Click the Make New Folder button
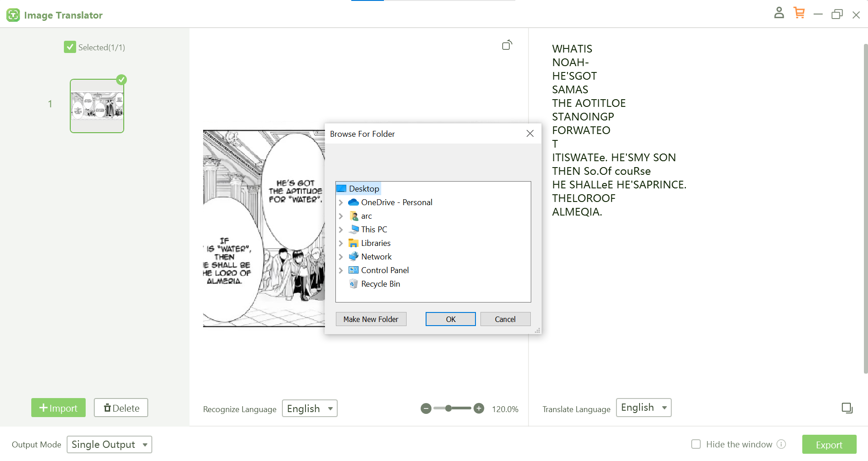Viewport: 868px width, 461px height. pyautogui.click(x=371, y=319)
